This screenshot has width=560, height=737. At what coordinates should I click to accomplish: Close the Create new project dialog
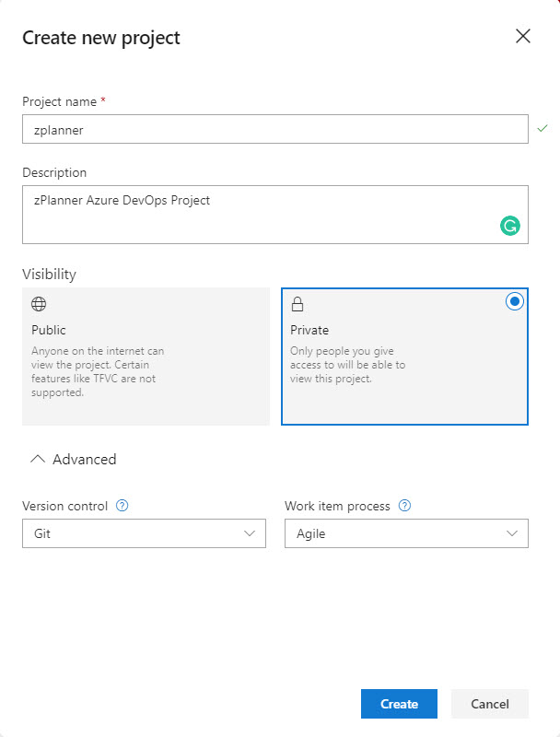point(523,36)
